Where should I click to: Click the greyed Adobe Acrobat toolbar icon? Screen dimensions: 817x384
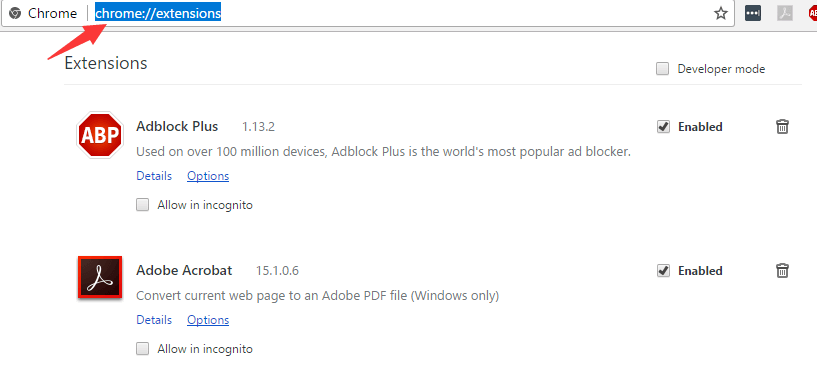[x=785, y=14]
